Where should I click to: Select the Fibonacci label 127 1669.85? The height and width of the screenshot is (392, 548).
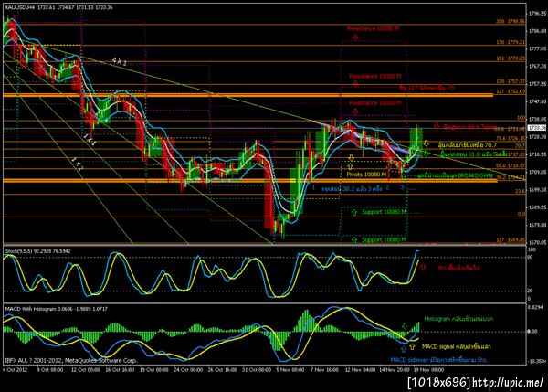pyautogui.click(x=511, y=240)
